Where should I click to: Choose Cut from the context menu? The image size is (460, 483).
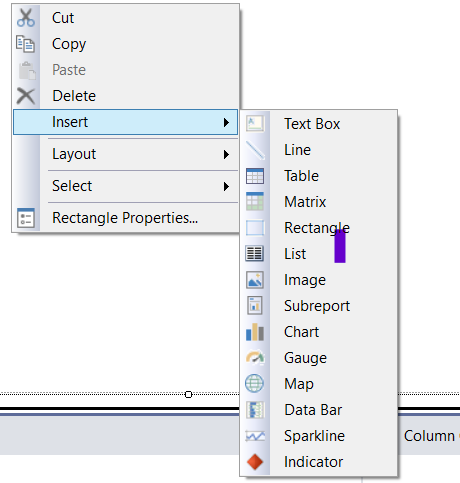point(126,18)
